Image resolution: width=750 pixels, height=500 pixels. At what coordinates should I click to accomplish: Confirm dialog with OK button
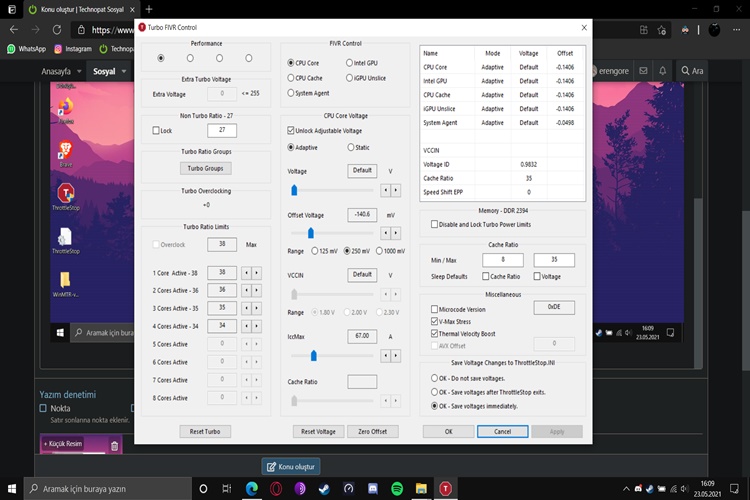pos(448,431)
